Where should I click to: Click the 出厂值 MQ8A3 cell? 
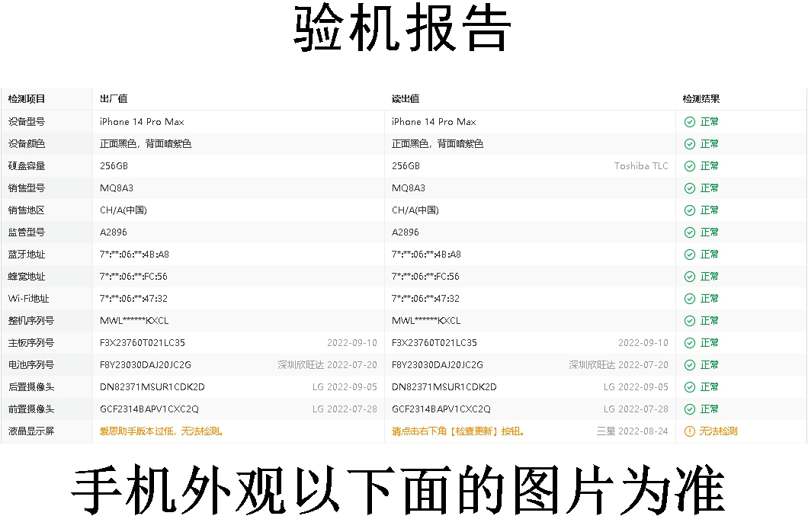117,188
